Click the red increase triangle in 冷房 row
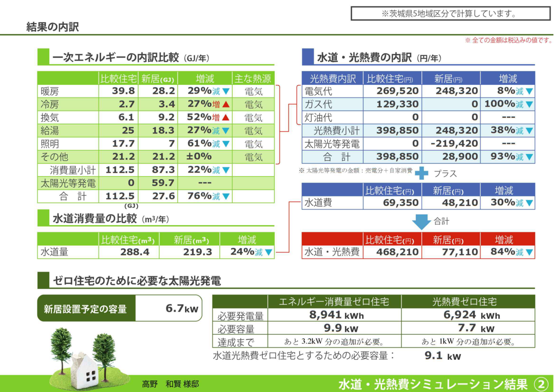 click(225, 104)
